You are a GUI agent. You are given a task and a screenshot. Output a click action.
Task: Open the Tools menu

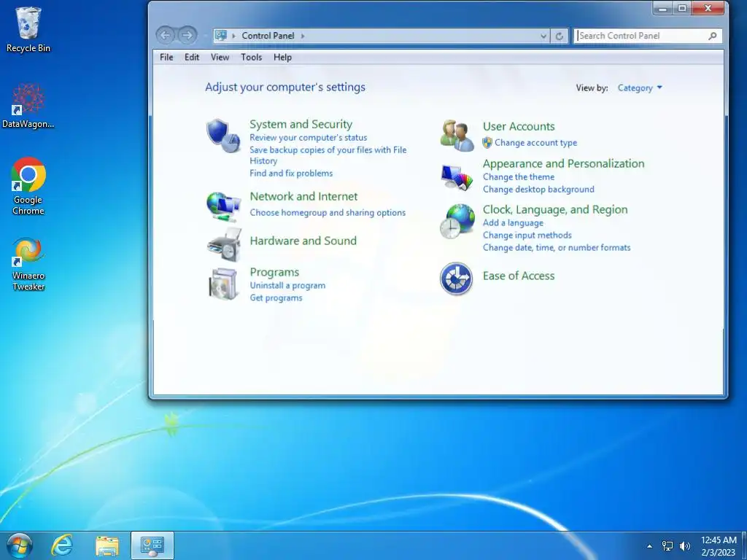click(251, 57)
